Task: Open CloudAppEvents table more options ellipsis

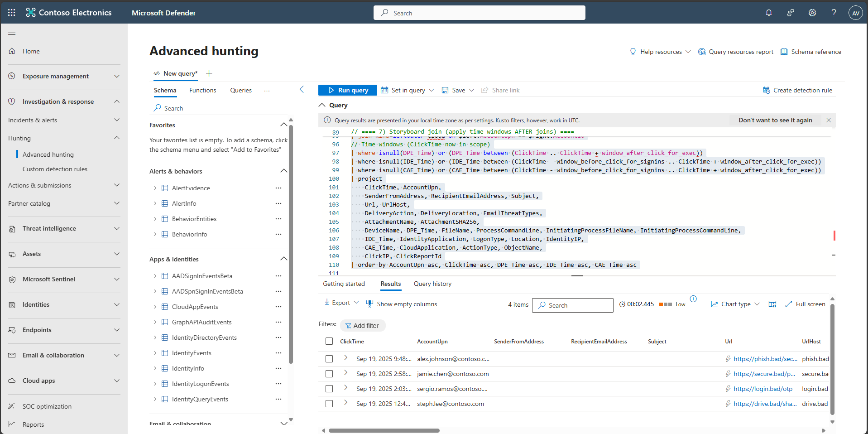Action: coord(278,307)
